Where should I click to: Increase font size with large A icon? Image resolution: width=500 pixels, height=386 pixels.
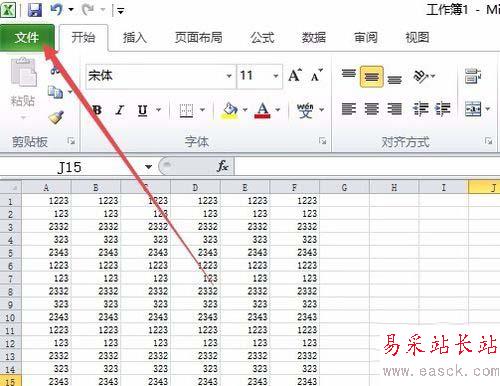click(x=295, y=75)
